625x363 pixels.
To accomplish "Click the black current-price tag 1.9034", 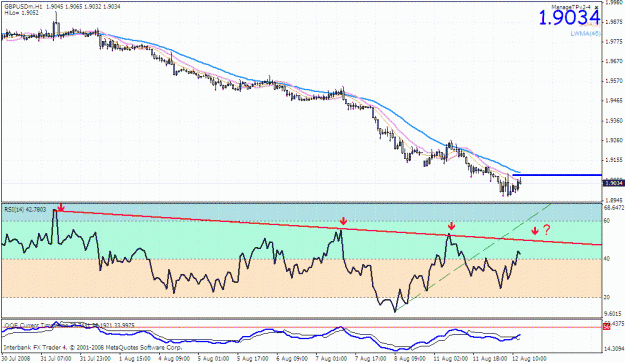I will 613,183.
